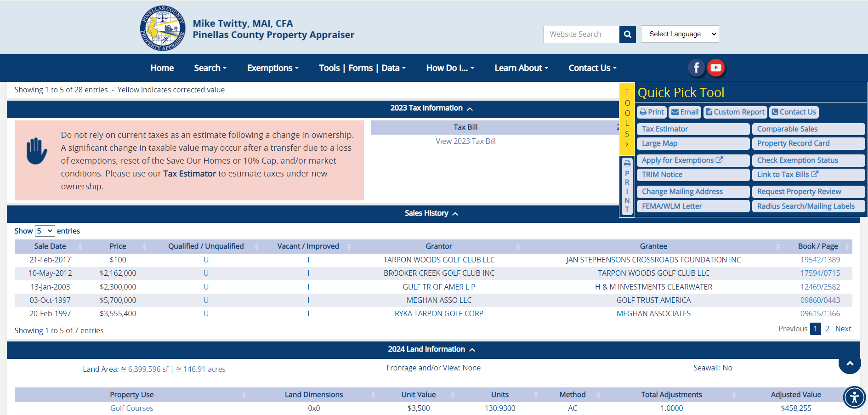Collapse the 2023 Tax Information section

[x=431, y=108]
